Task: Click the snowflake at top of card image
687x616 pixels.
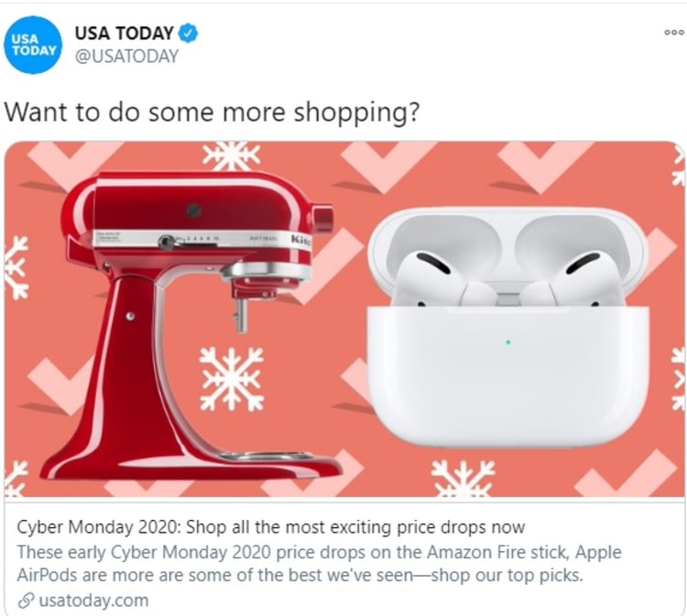Action: [x=232, y=156]
